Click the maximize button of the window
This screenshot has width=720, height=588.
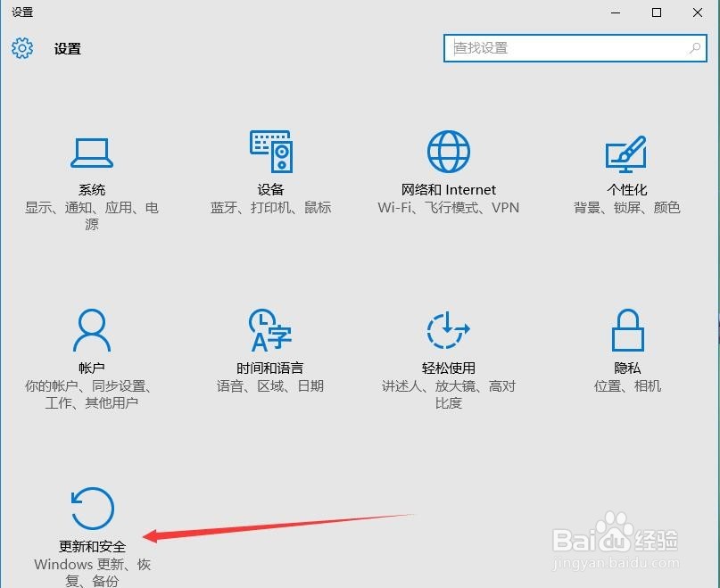click(657, 12)
